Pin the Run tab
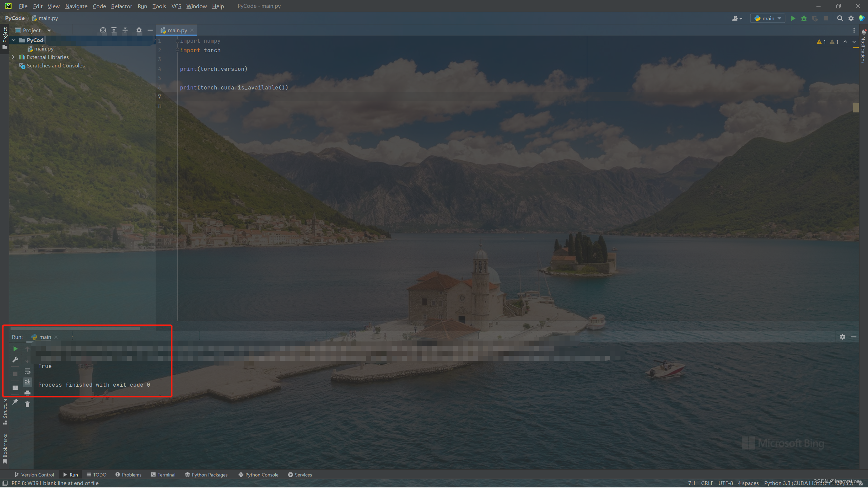The image size is (868, 488). pyautogui.click(x=15, y=402)
